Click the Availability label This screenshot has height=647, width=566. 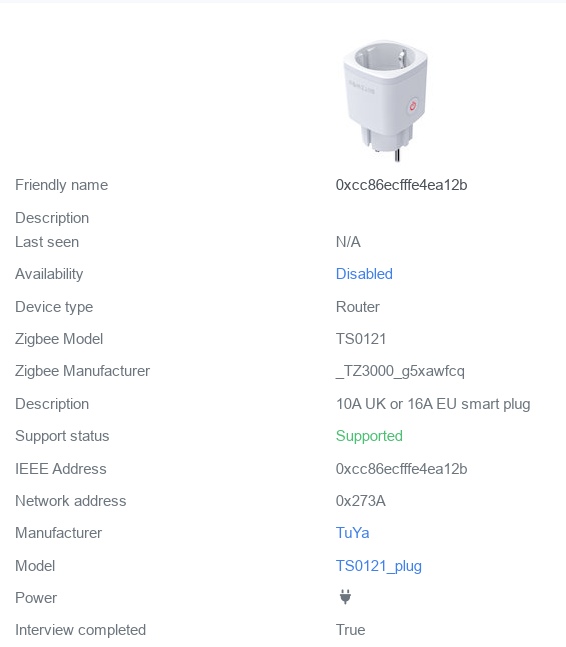(x=49, y=274)
